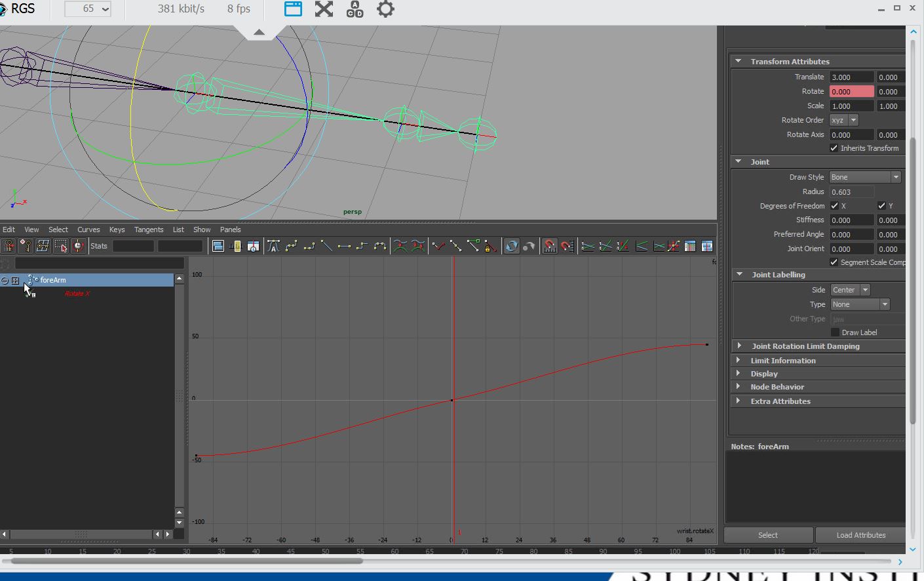924x581 pixels.
Task: Open the Dope Sheet icon
Action: tap(690, 246)
